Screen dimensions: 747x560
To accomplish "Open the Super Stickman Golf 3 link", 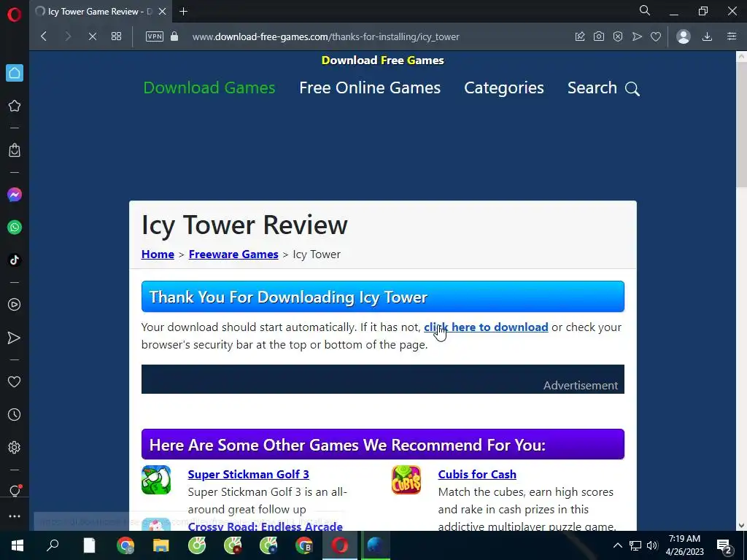I will pyautogui.click(x=248, y=474).
